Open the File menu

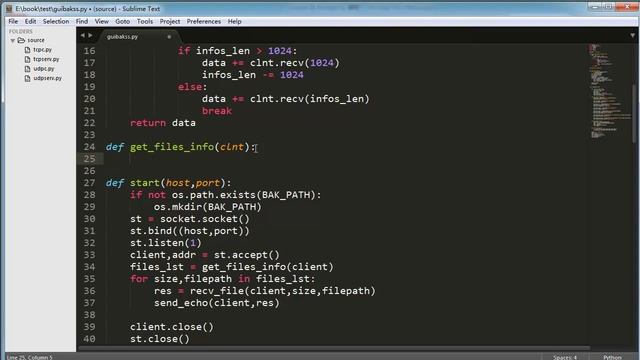click(x=13, y=21)
